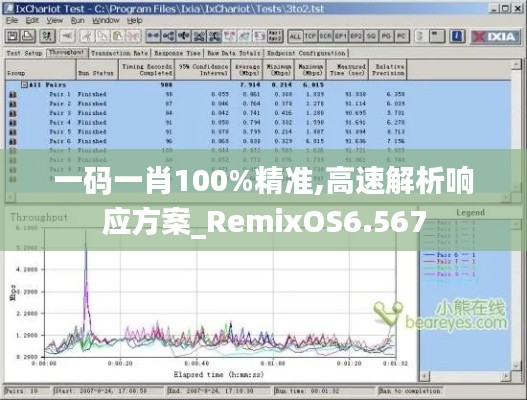Viewport: 527px width, 400px height.
Task: Click the 95% Confidence Interval column header
Action: pos(203,70)
